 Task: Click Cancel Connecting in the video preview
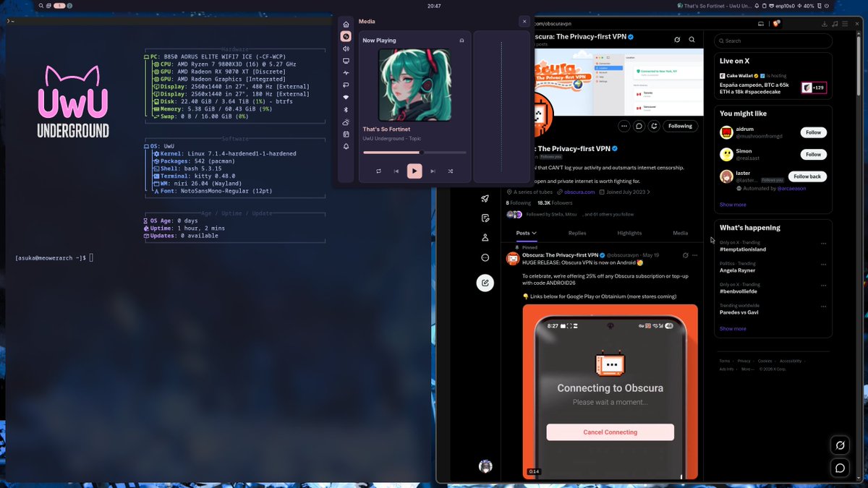(610, 432)
